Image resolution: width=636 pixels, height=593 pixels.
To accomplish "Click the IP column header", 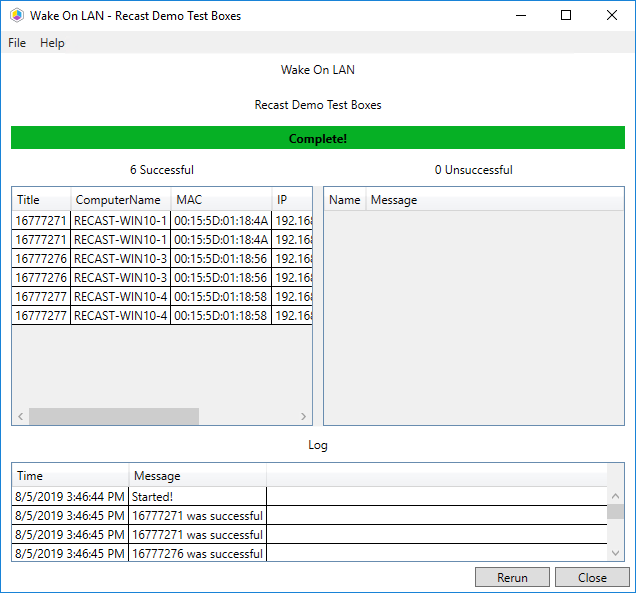I will tap(292, 200).
